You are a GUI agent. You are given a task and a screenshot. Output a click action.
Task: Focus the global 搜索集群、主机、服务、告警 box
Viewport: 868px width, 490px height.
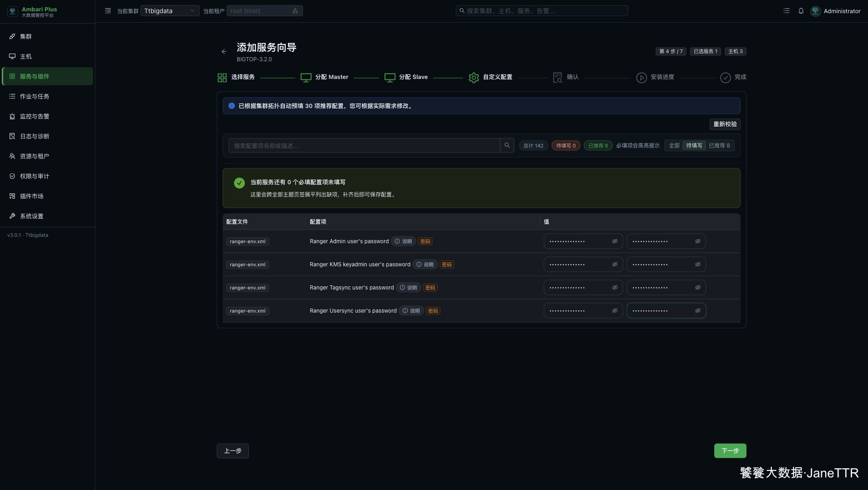541,11
